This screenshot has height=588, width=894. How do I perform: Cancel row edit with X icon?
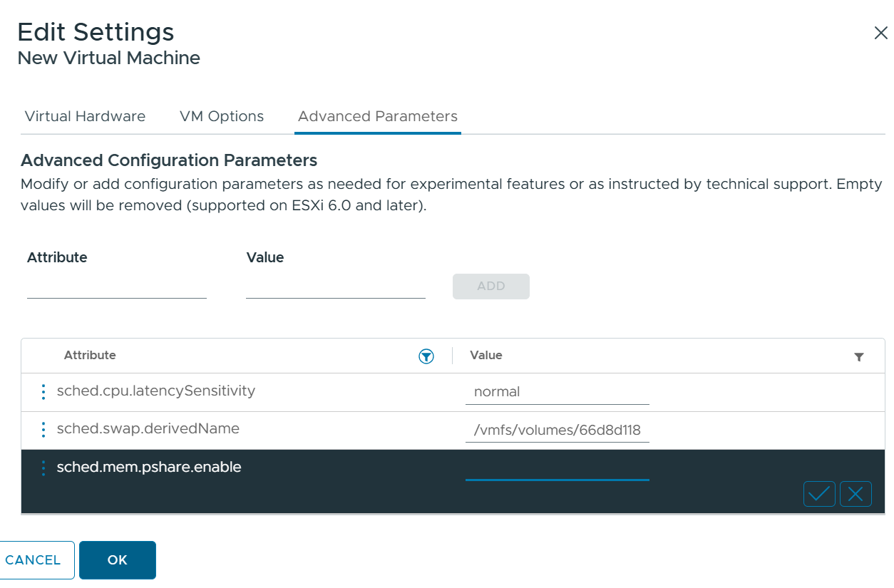tap(856, 494)
